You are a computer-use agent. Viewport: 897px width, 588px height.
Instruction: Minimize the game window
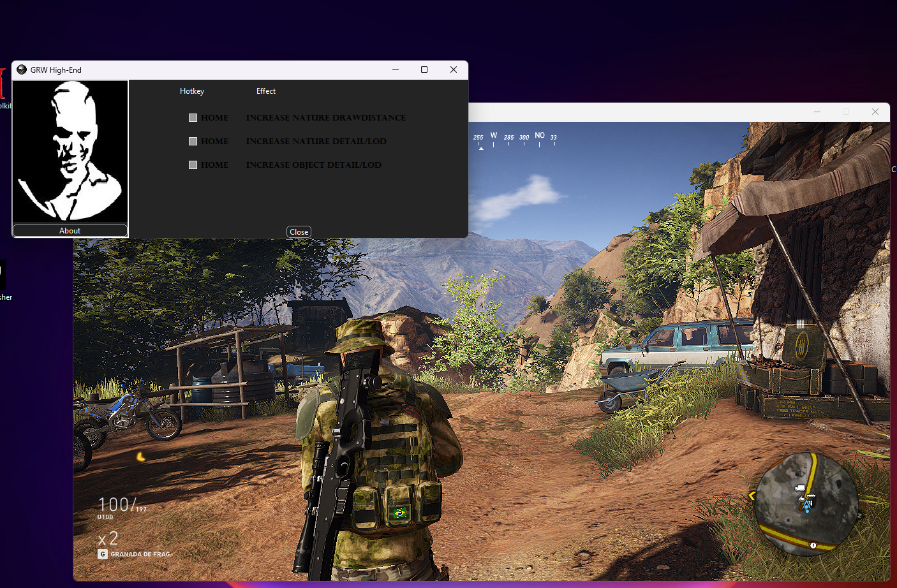[x=817, y=112]
